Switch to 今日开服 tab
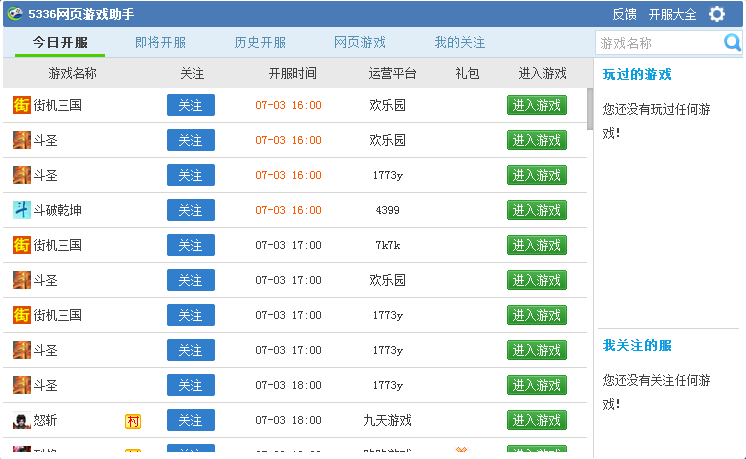This screenshot has width=746, height=459. tap(60, 42)
